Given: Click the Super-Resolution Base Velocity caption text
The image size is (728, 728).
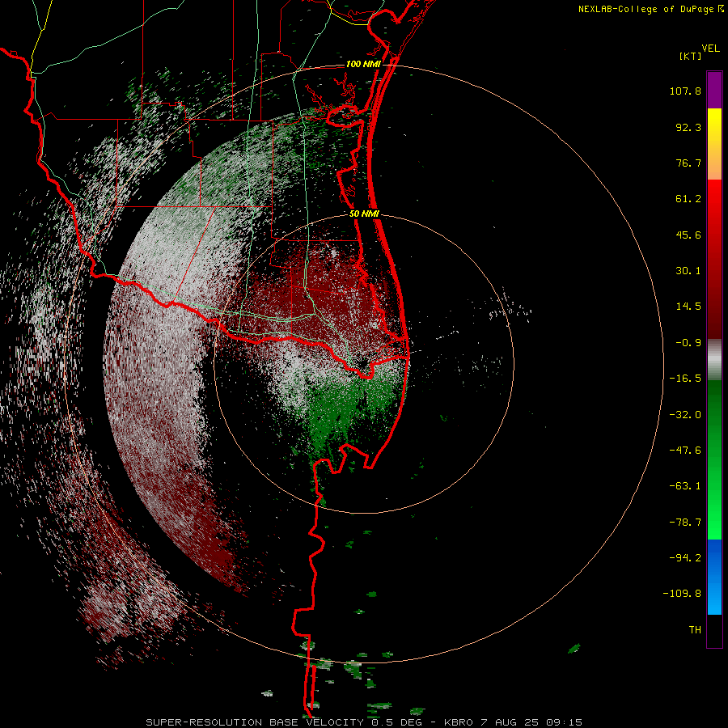Looking at the screenshot, I should (x=364, y=722).
